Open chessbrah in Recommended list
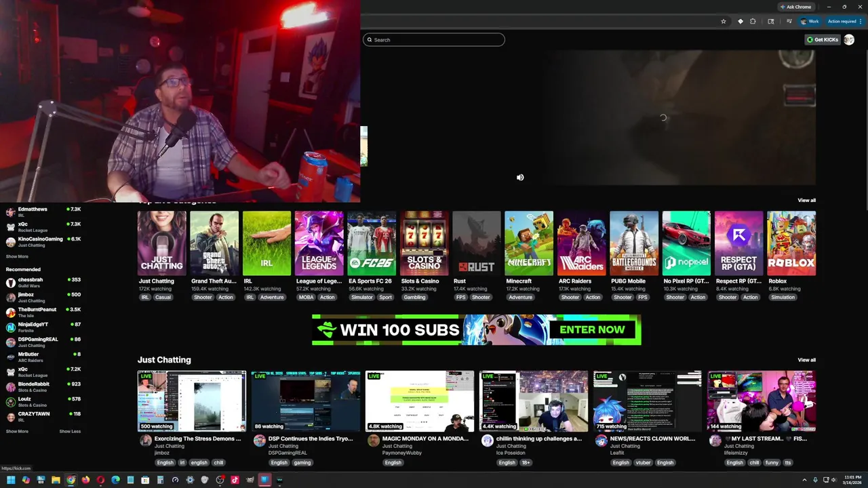This screenshot has height=488, width=868. point(43,282)
